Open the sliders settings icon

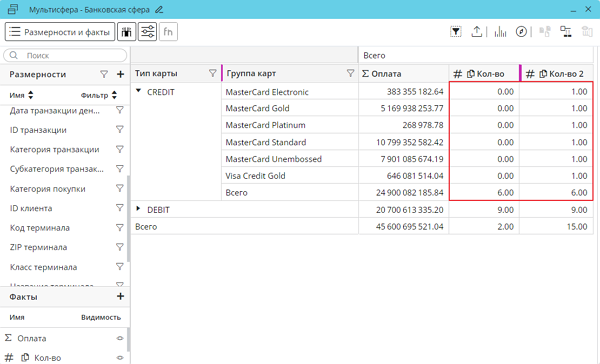click(147, 31)
